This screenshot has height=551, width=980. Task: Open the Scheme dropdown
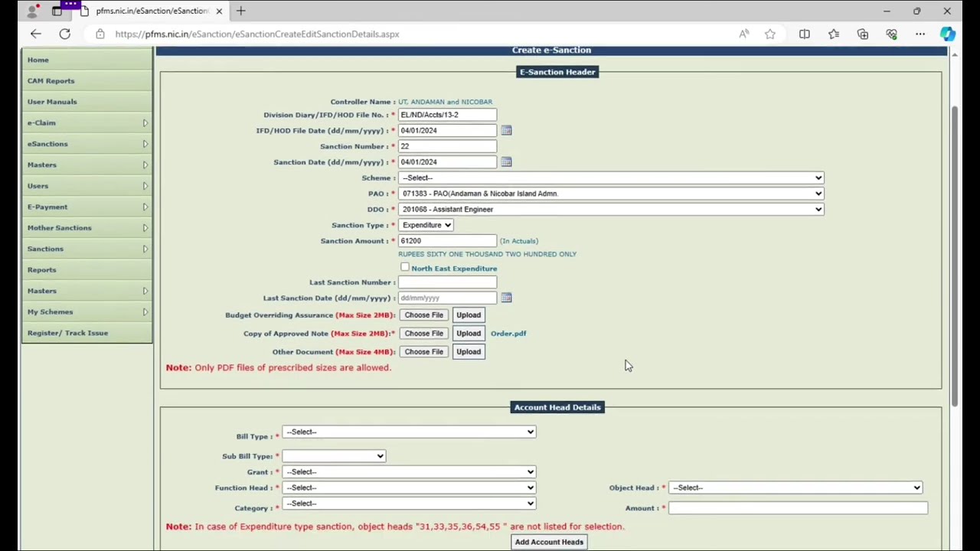pyautogui.click(x=611, y=178)
